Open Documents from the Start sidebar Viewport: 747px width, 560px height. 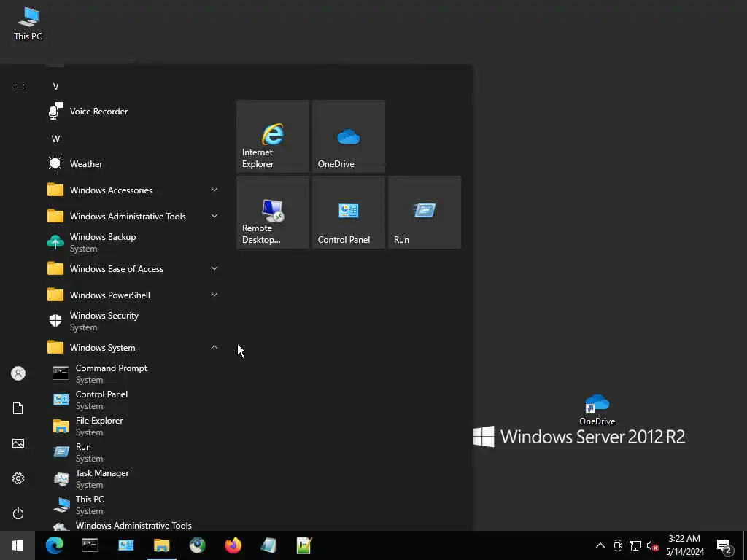click(x=18, y=408)
